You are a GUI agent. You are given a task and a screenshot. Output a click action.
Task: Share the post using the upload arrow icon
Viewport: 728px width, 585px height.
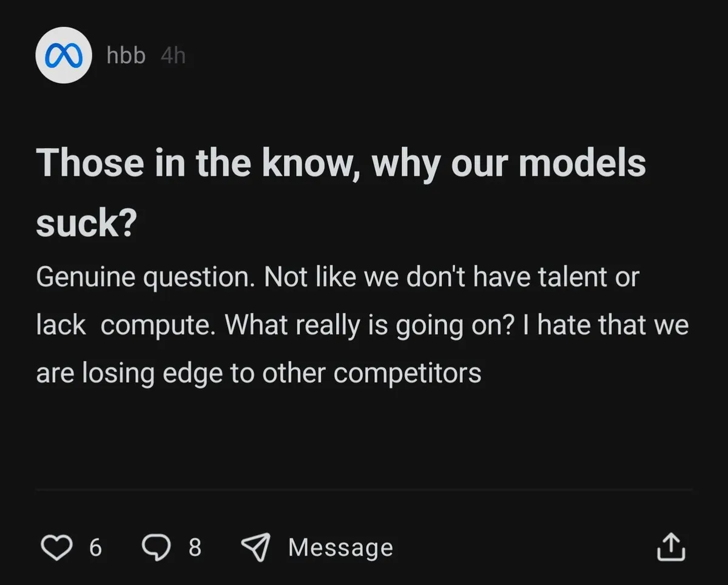click(671, 547)
